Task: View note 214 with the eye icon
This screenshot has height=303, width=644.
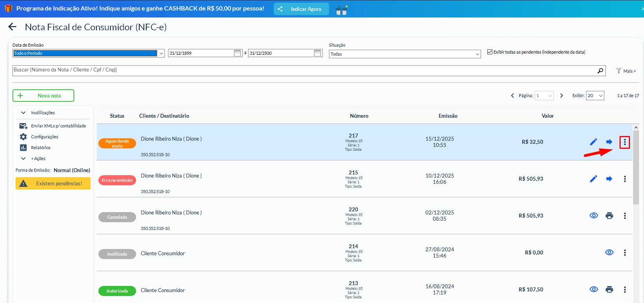Action: pos(609,252)
